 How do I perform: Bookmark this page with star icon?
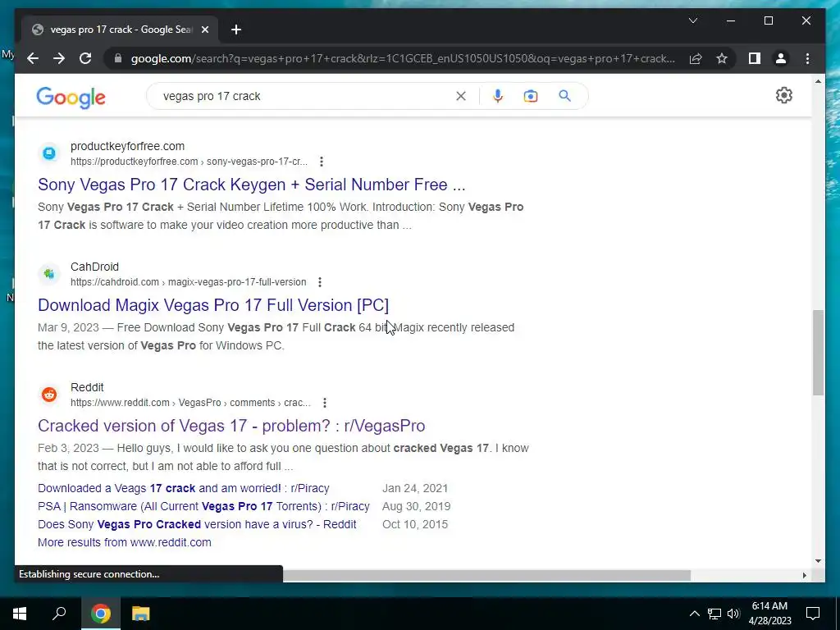point(722,58)
